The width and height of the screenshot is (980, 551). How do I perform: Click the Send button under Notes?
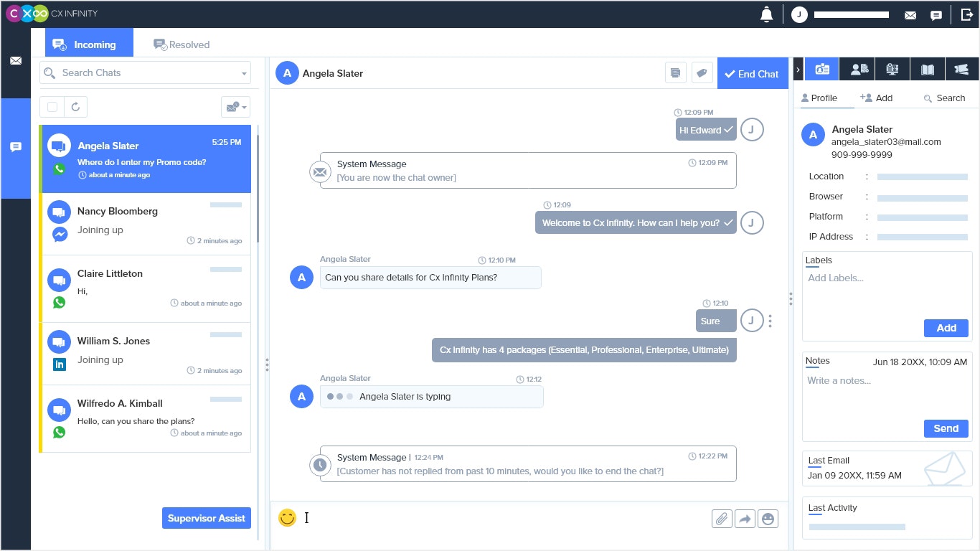[946, 428]
